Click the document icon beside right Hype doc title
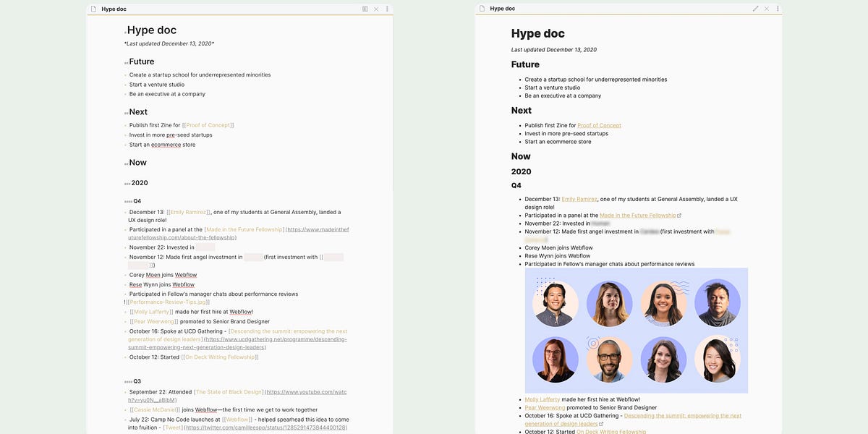Screen dimensions: 868x434 (x=480, y=8)
